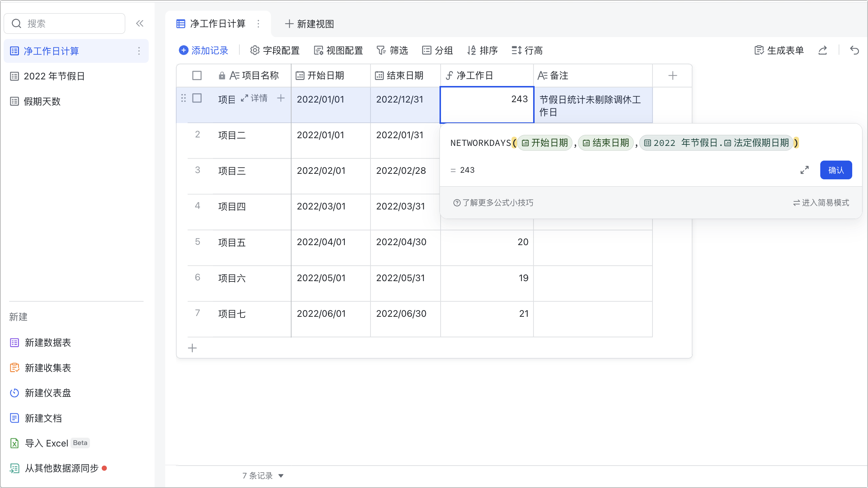This screenshot has height=488, width=868.
Task: Click the 开始日期 column header
Action: coord(331,76)
